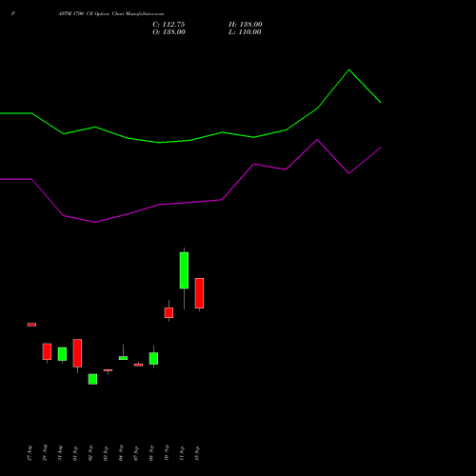Click the close value C: 112.75
The height and width of the screenshot is (476, 476).
pos(169,25)
